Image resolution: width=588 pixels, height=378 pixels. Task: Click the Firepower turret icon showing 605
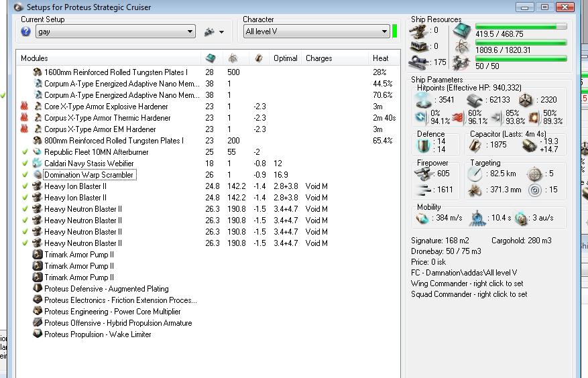tap(423, 174)
